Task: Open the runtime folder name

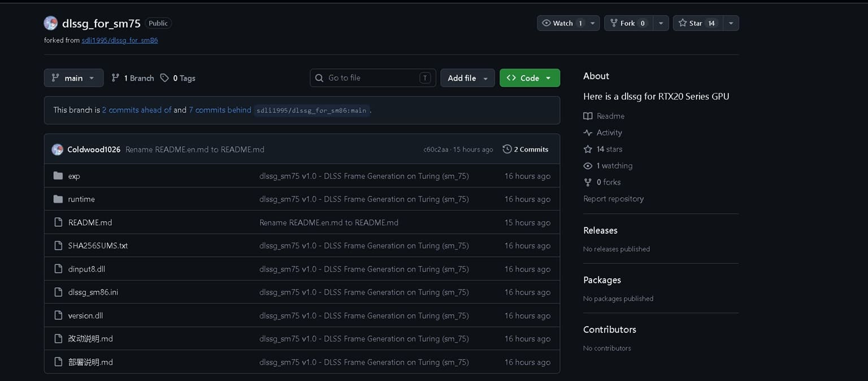Action: (81, 199)
